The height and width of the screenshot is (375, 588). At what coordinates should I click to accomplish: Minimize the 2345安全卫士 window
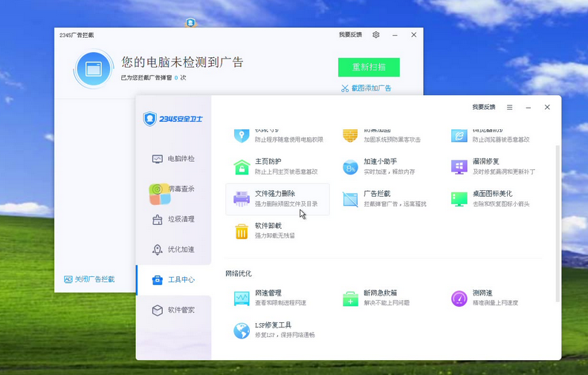point(529,108)
